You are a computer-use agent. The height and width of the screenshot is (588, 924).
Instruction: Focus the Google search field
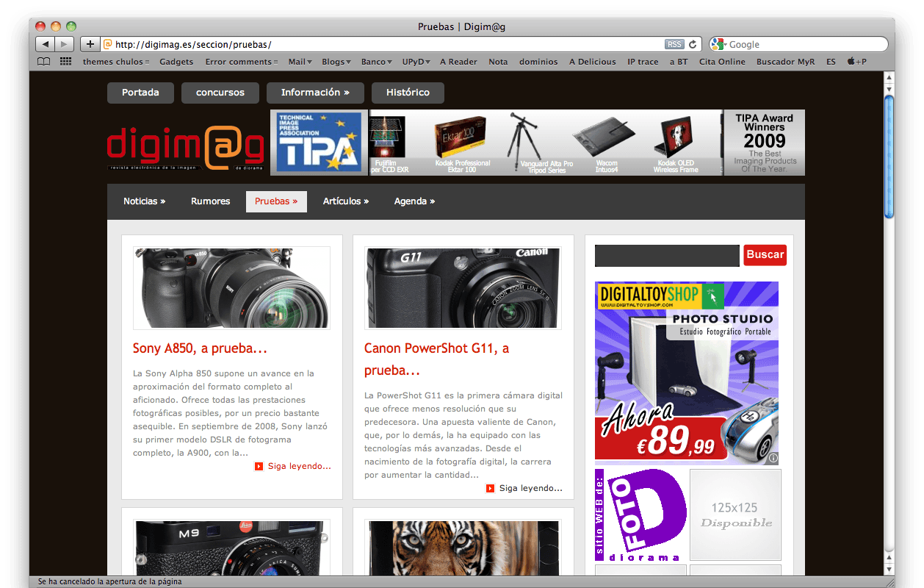[798, 44]
